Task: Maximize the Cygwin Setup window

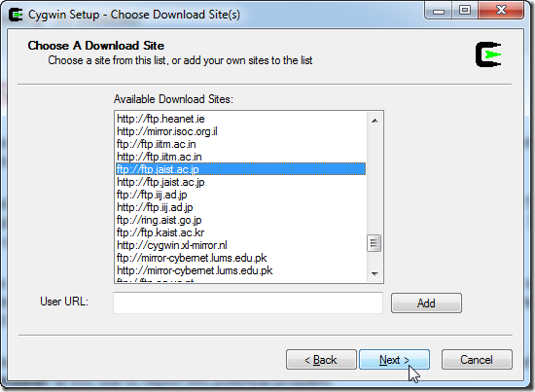Action: coord(465,11)
